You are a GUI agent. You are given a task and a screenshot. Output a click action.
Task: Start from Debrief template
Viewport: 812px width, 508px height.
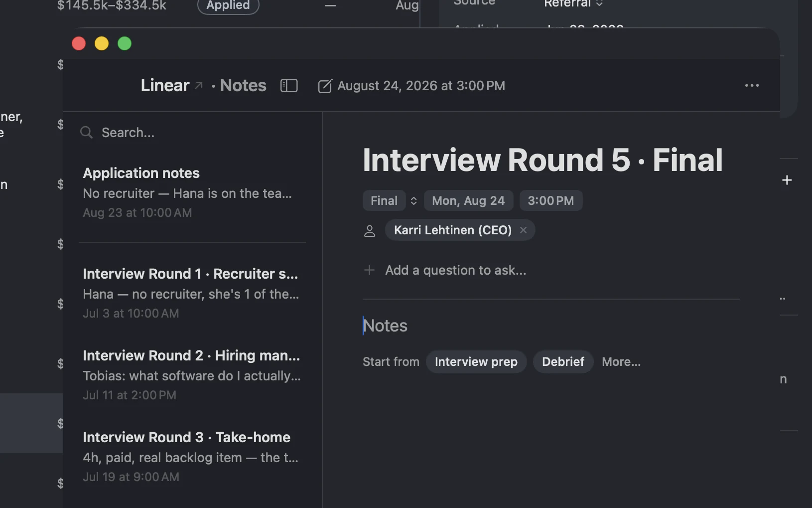[x=563, y=361]
